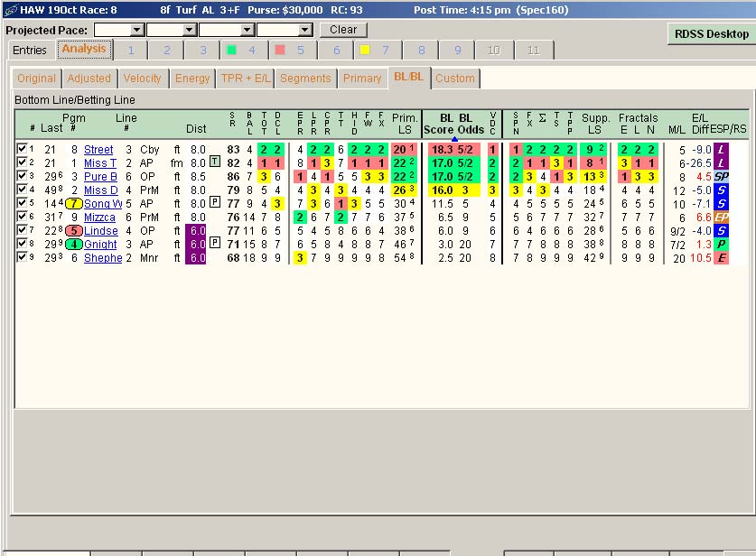The image size is (756, 556).
Task: Click red program number 5 badge
Action: (x=74, y=231)
